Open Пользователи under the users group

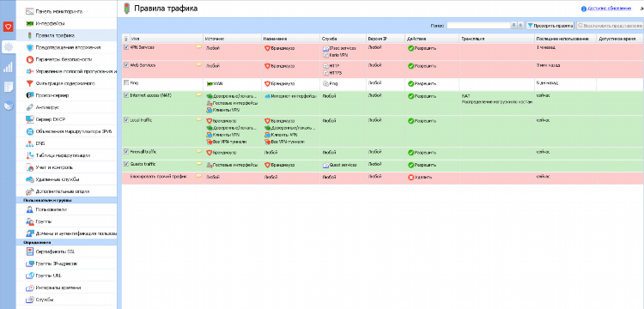[51, 209]
